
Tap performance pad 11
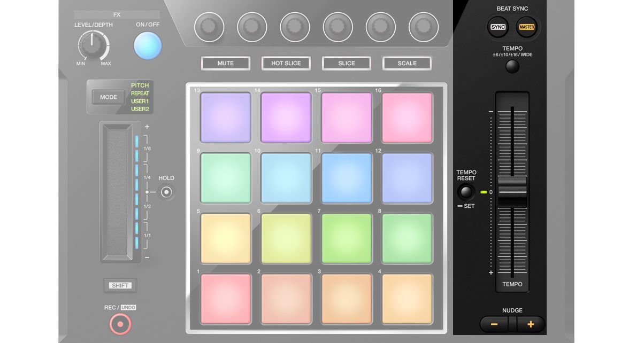[x=347, y=178]
